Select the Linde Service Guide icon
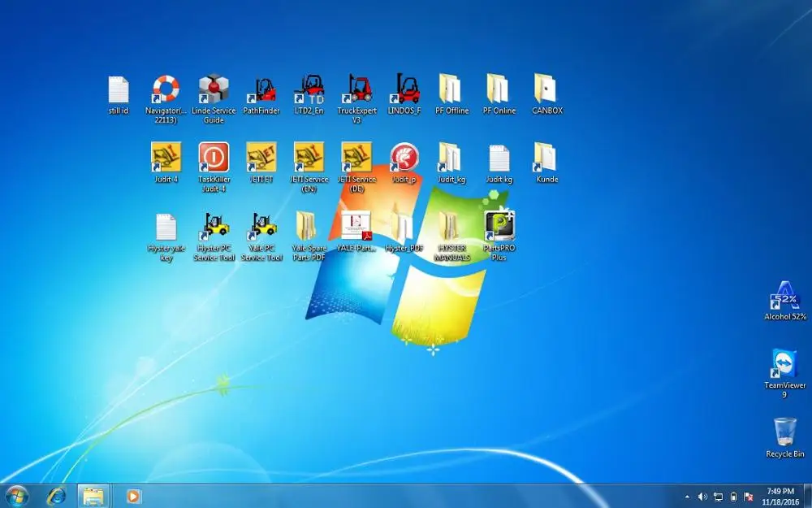This screenshot has width=812, height=508. coord(214,89)
